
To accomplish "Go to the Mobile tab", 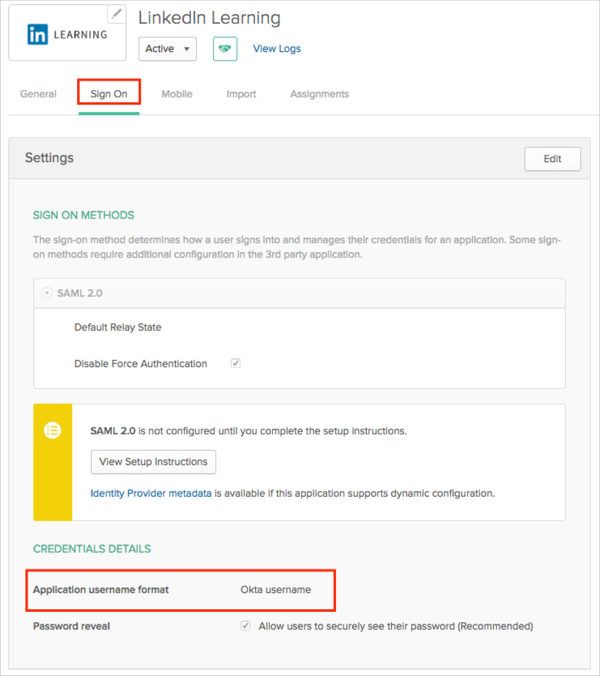I will (x=177, y=94).
